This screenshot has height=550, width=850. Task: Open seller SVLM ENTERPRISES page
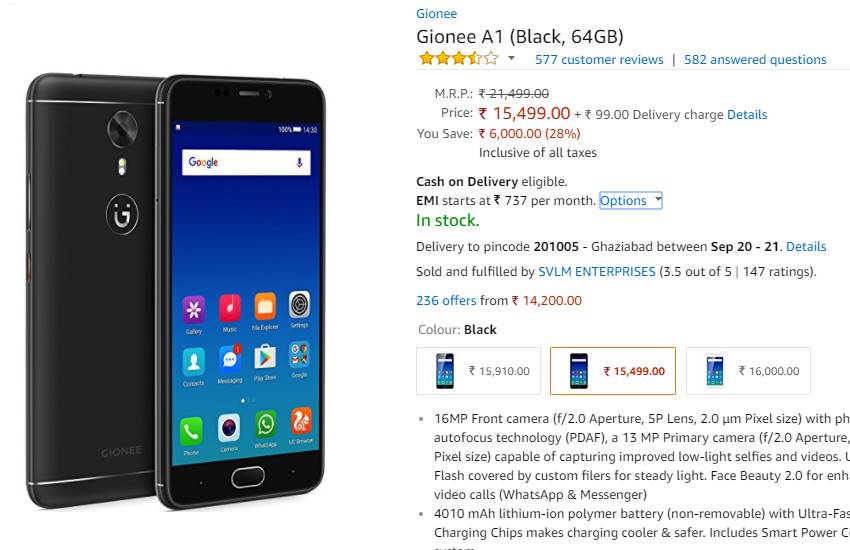(597, 271)
